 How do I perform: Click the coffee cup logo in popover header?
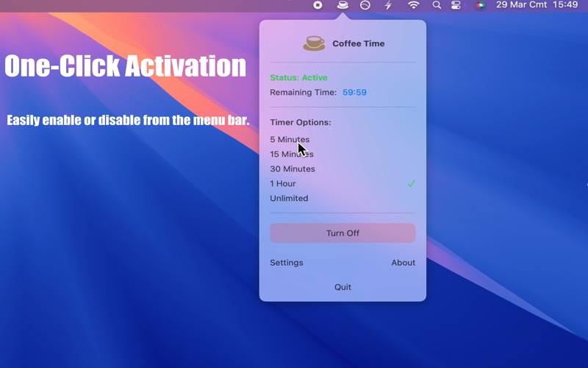point(315,43)
